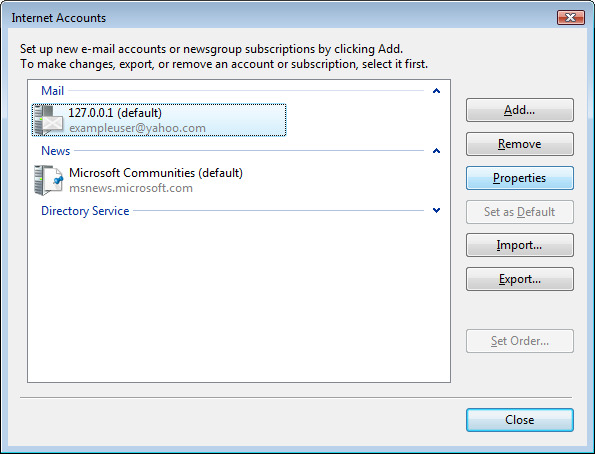
Task: Click the Set as Default button
Action: pos(519,211)
